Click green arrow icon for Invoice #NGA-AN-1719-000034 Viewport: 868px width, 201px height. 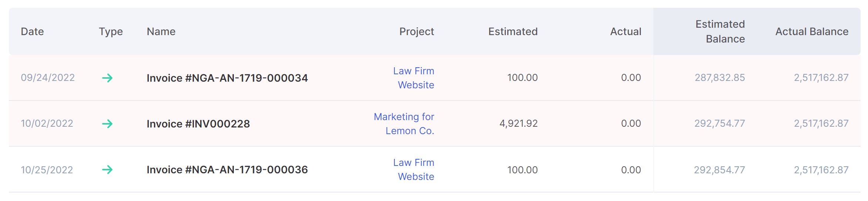point(107,78)
